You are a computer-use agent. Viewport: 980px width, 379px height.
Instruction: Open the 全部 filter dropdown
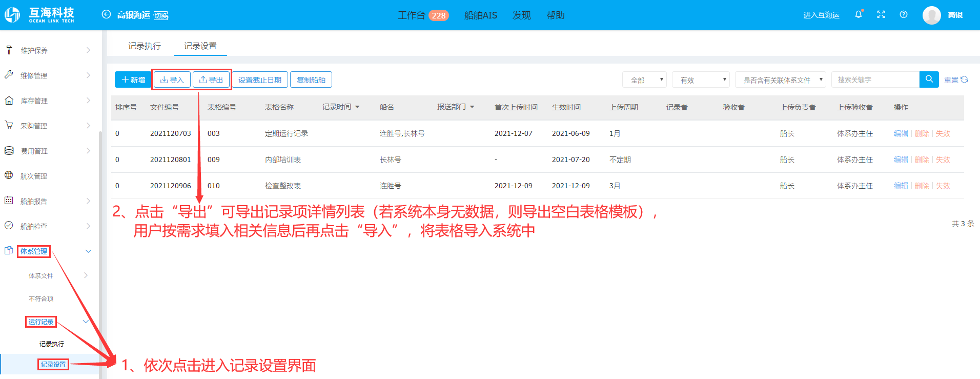(644, 79)
